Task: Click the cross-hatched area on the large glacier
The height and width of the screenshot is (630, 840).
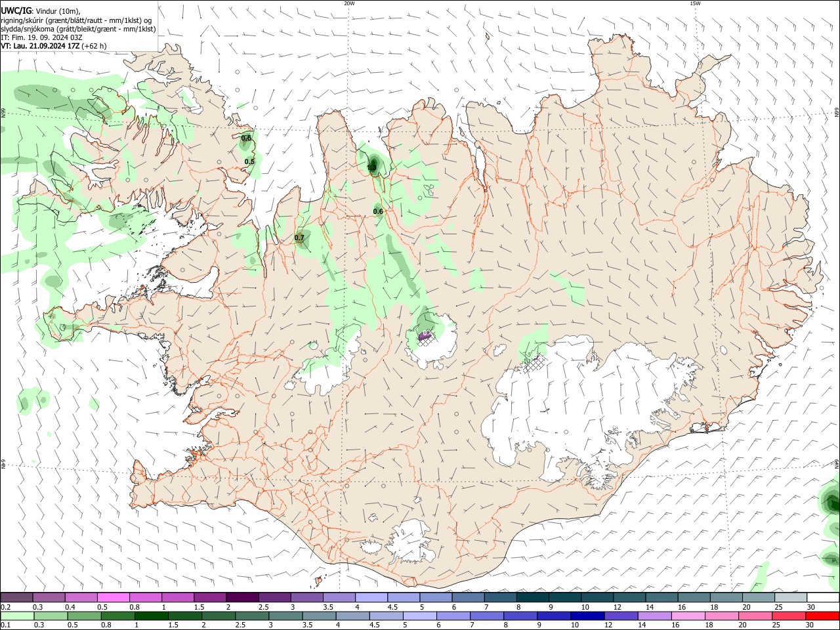Action: (x=535, y=362)
